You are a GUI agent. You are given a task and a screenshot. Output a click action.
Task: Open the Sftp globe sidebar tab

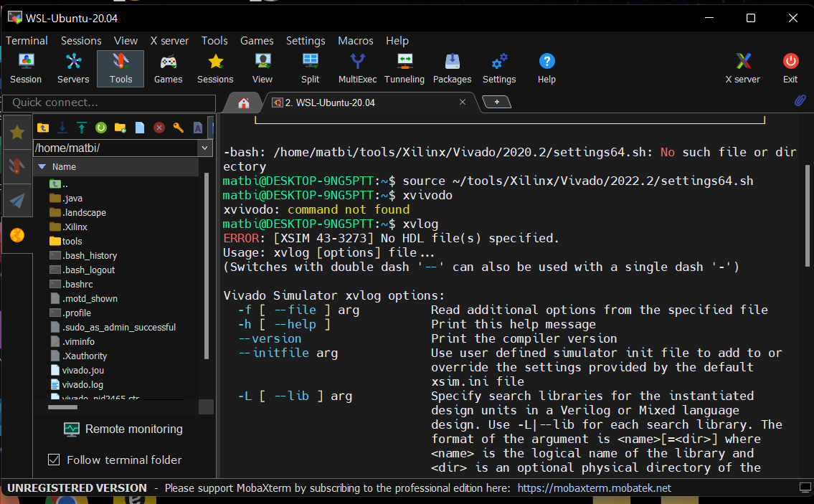coord(17,235)
